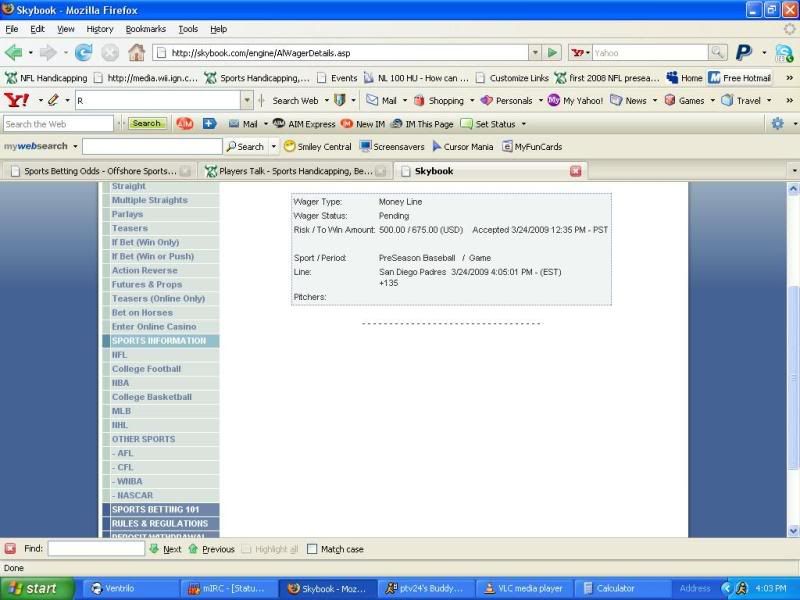The height and width of the screenshot is (600, 800).
Task: Open the Home page icon
Action: coord(136,53)
